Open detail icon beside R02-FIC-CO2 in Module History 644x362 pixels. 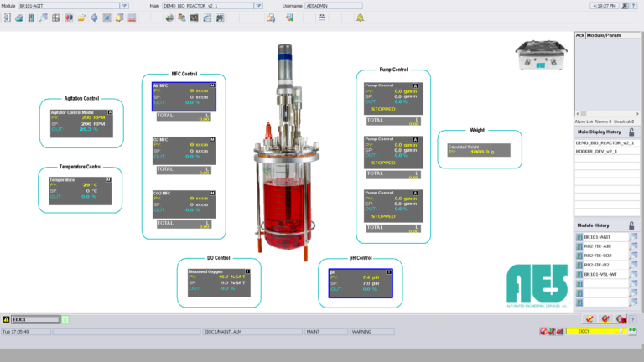pos(634,256)
